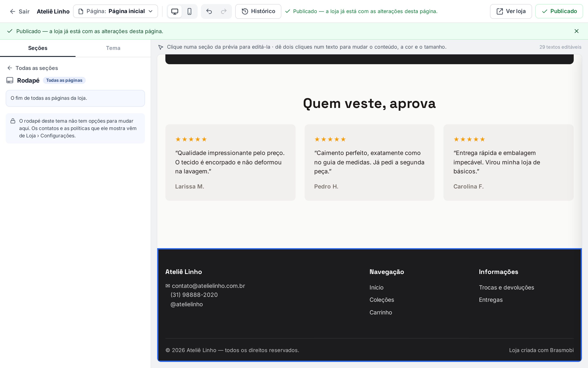
Task: Click Sair to exit the editor
Action: [19, 11]
